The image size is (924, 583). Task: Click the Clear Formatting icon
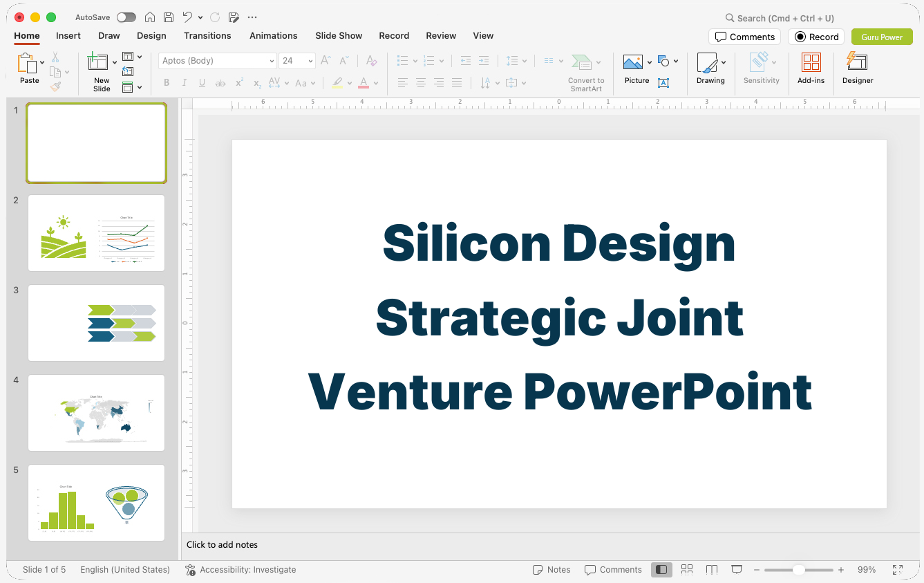[x=372, y=61]
